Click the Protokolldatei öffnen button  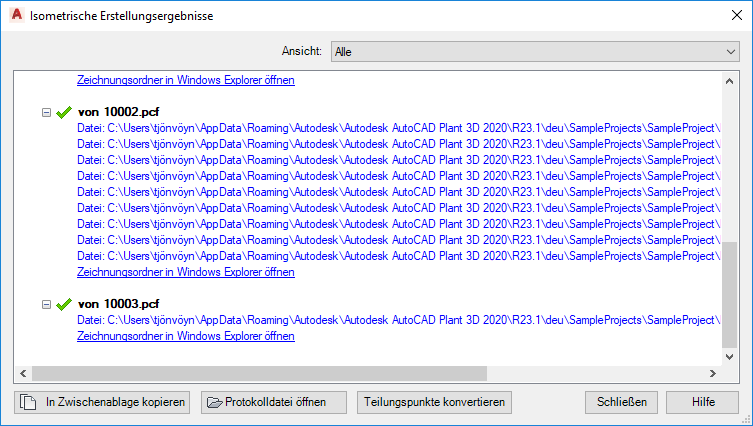[x=274, y=402]
